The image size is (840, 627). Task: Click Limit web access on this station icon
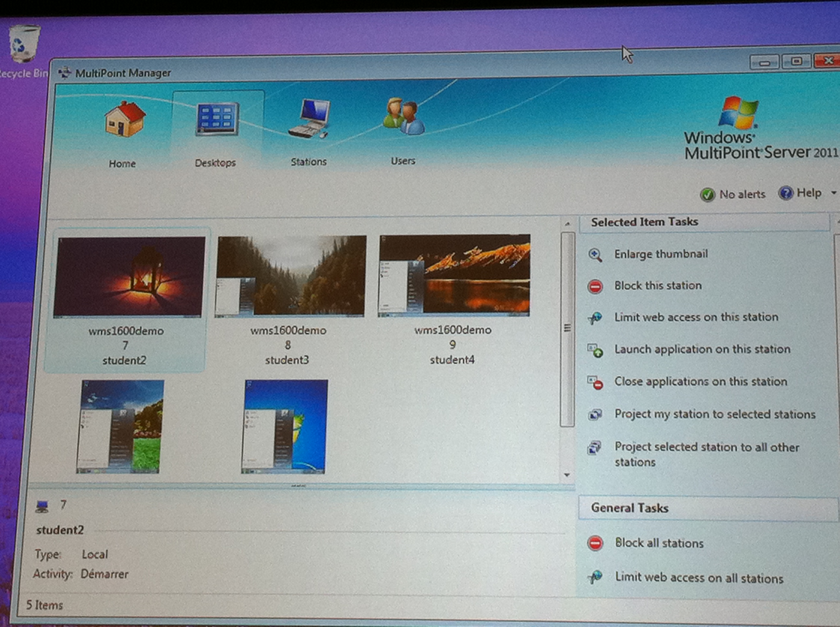(595, 318)
